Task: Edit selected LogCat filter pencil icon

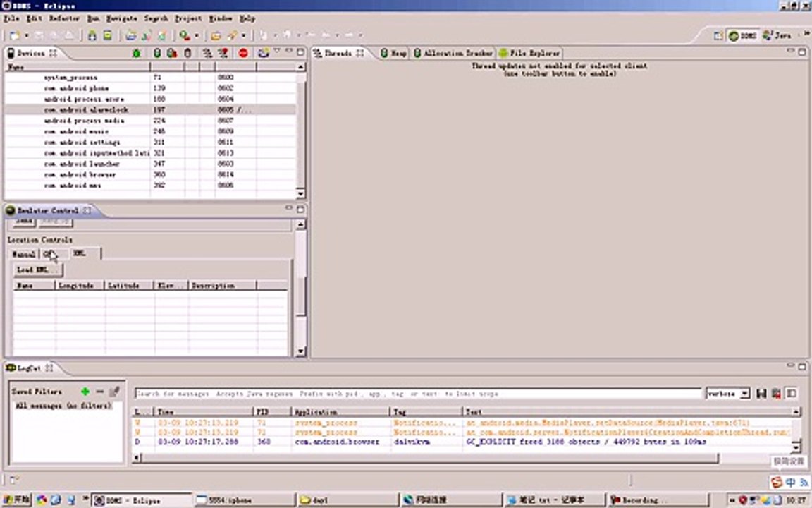Action: pos(114,392)
